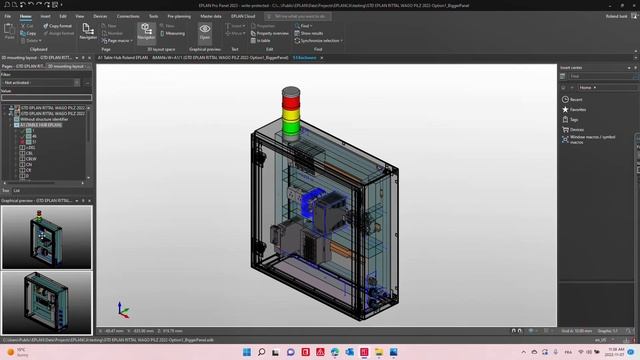The height and width of the screenshot is (360, 640).
Task: Open the Edge browser from taskbar
Action: click(x=335, y=352)
